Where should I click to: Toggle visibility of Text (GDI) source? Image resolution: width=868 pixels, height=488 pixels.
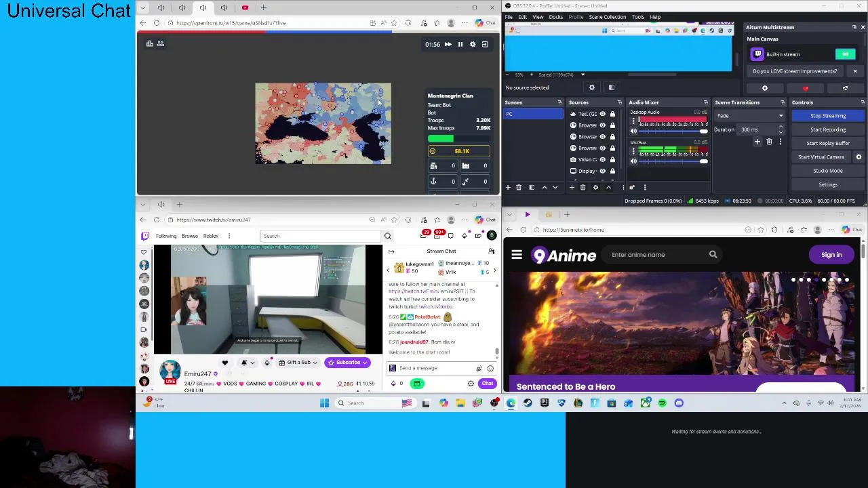tap(602, 114)
